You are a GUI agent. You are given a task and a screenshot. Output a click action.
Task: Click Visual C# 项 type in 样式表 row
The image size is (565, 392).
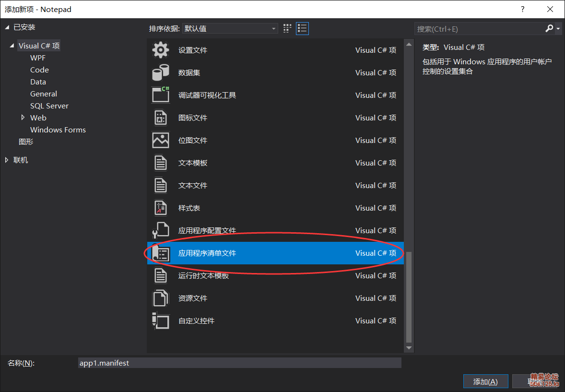click(376, 208)
